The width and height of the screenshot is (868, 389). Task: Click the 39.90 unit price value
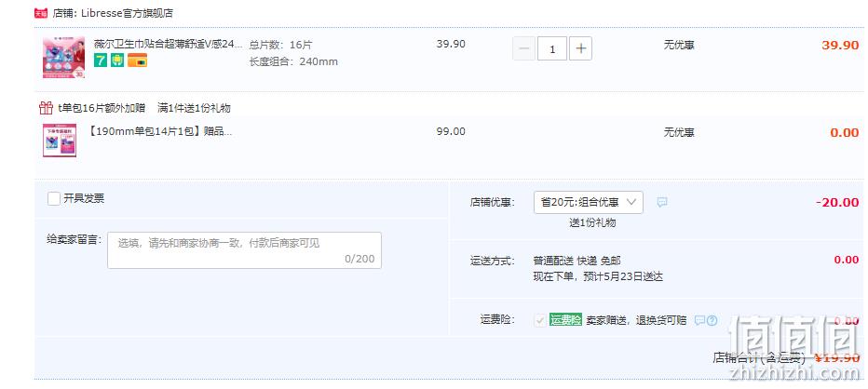point(451,45)
